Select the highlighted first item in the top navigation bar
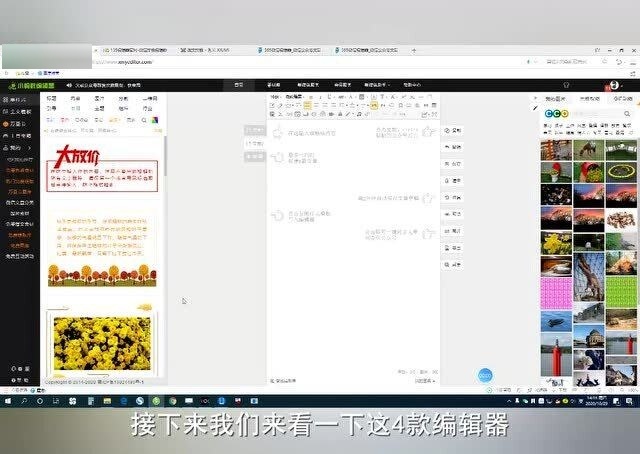Screen dimensions: 640x454 (x=239, y=85)
